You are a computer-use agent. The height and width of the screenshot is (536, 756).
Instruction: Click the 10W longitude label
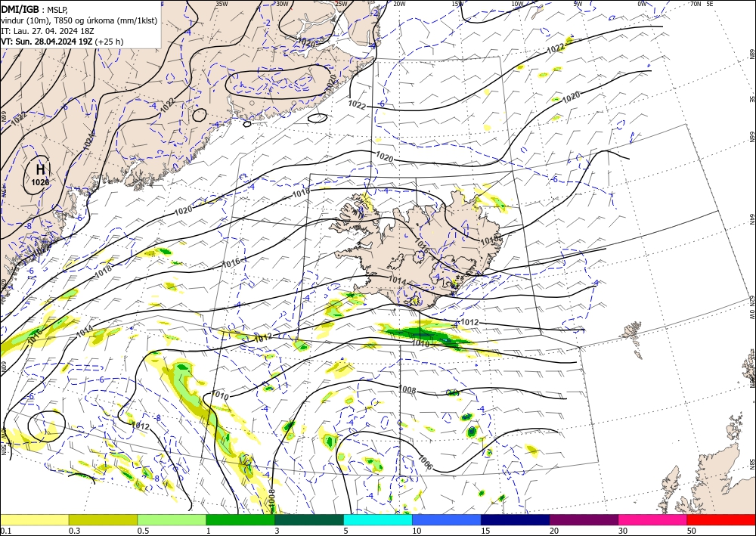(x=517, y=4)
